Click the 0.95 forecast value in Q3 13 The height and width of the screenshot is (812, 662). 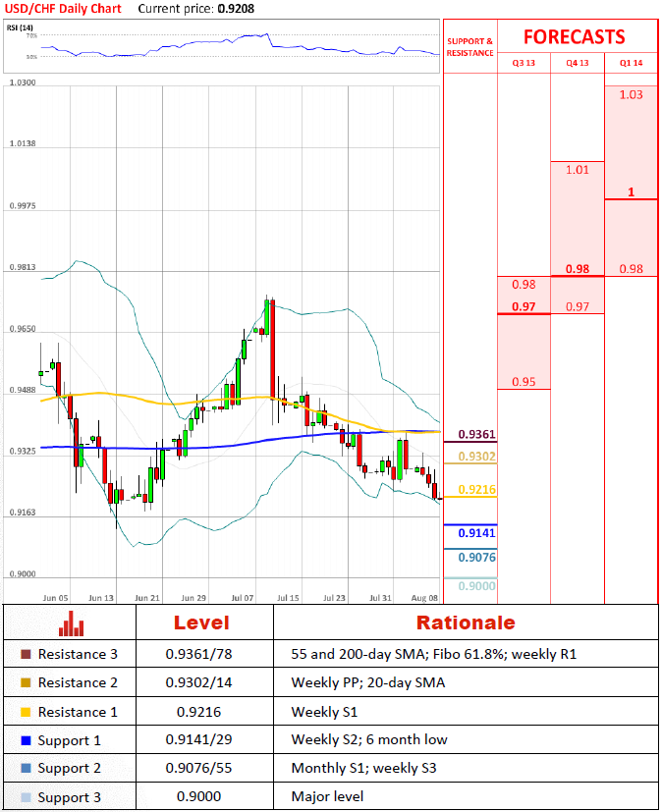click(x=524, y=382)
